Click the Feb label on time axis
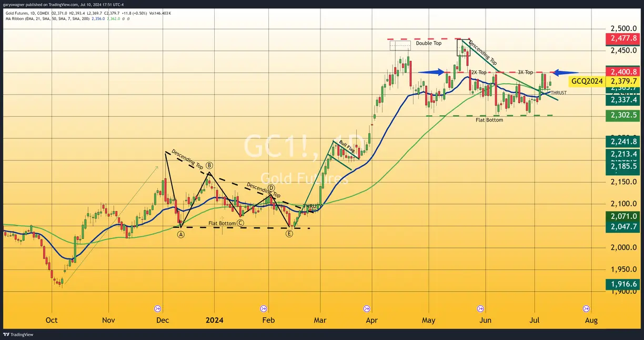The image size is (644, 340). [268, 320]
